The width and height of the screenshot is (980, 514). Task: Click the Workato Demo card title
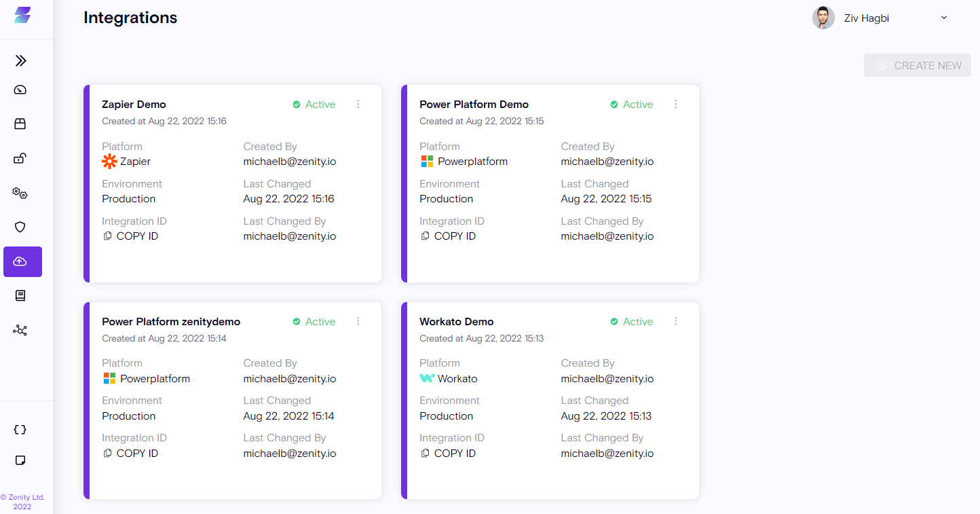pos(456,322)
